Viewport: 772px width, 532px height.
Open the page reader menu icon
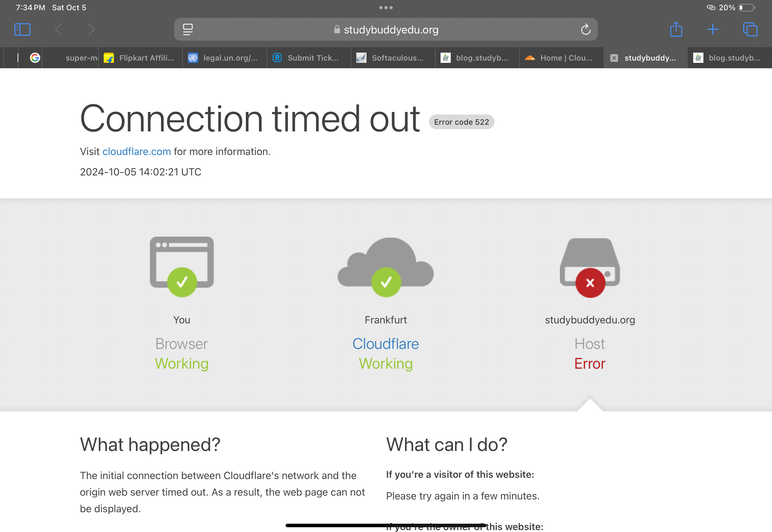(x=188, y=29)
